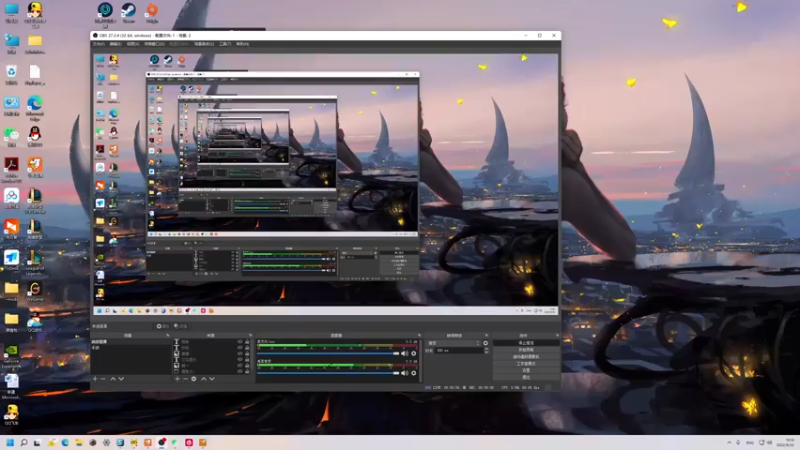Open the Recycle Bin desktop icon
The height and width of the screenshot is (450, 800).
pos(11,75)
